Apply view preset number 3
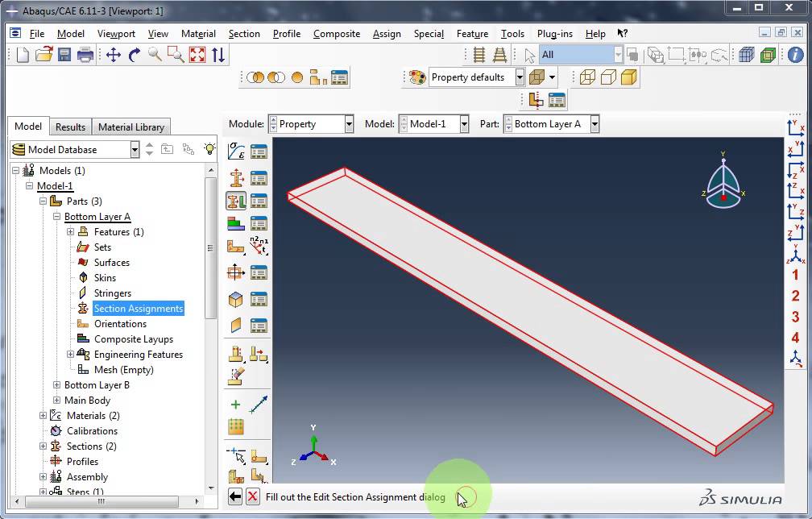 coord(795,317)
